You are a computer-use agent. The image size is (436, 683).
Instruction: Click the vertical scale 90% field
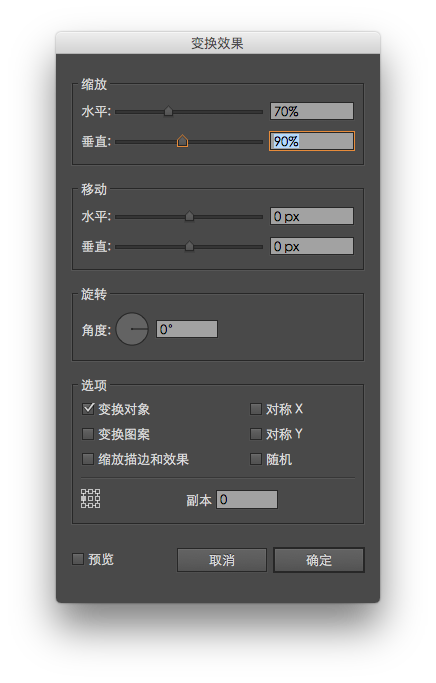pos(312,141)
